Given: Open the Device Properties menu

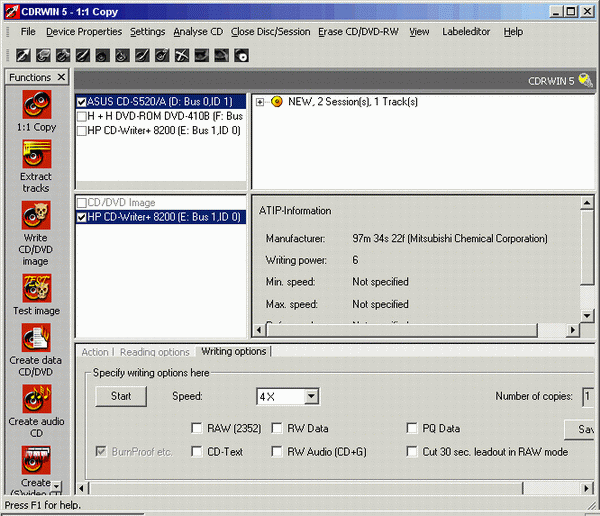Looking at the screenshot, I should pyautogui.click(x=84, y=32).
